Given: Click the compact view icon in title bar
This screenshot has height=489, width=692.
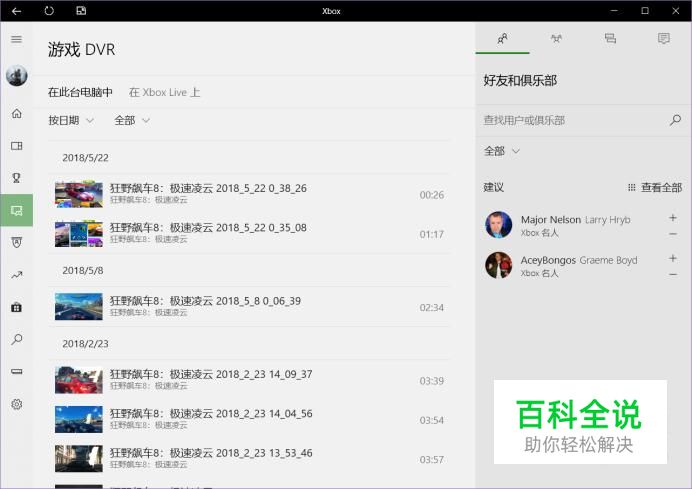Looking at the screenshot, I should pyautogui.click(x=81, y=11).
